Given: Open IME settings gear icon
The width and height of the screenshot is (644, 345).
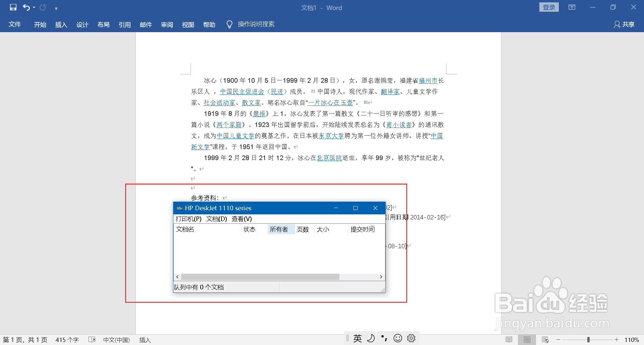Looking at the screenshot, I should [x=411, y=338].
